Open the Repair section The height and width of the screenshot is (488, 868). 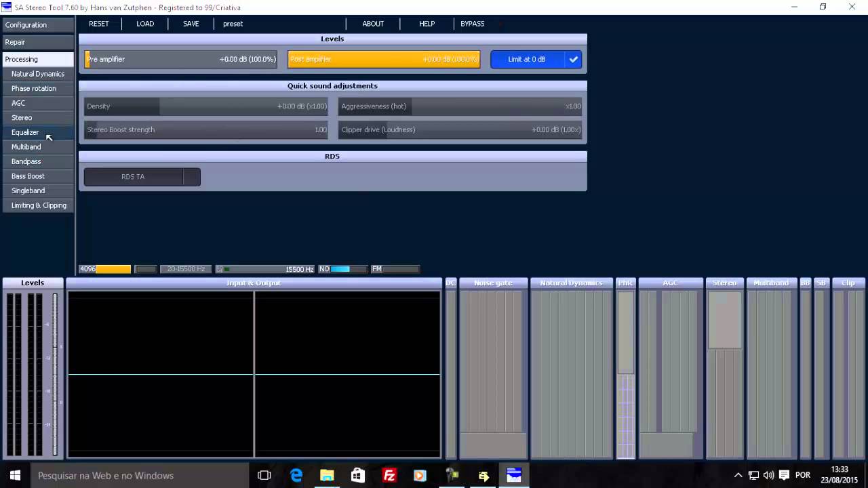click(38, 42)
